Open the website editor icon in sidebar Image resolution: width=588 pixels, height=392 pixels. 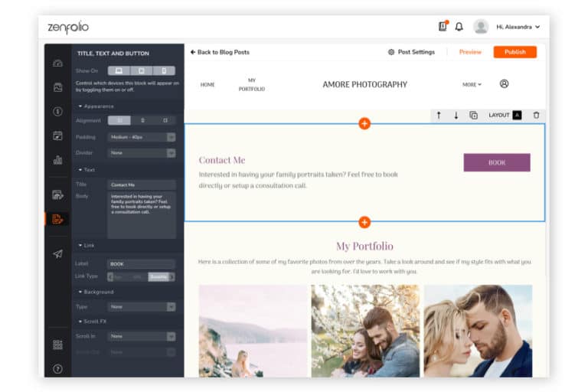click(57, 195)
